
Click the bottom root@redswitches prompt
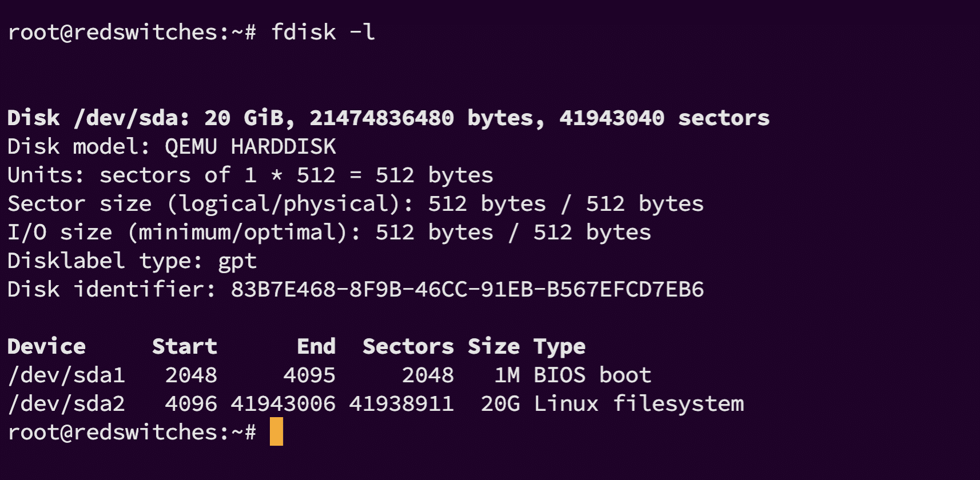click(x=132, y=432)
